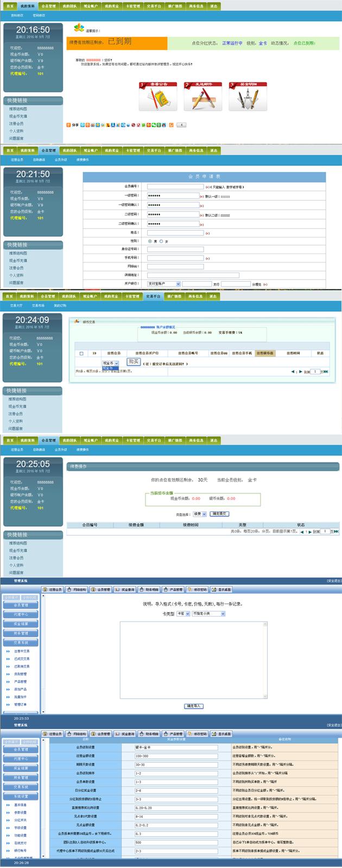Image resolution: width=342 pixels, height=868 pixels.
Task: Open the 我的资料 tab in top navigation
Action: pos(27,7)
